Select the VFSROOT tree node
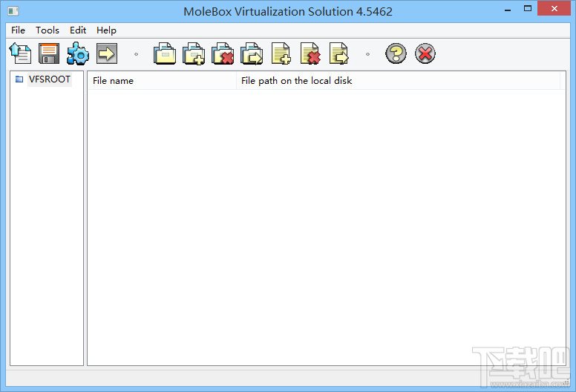The height and width of the screenshot is (392, 576). [x=50, y=79]
